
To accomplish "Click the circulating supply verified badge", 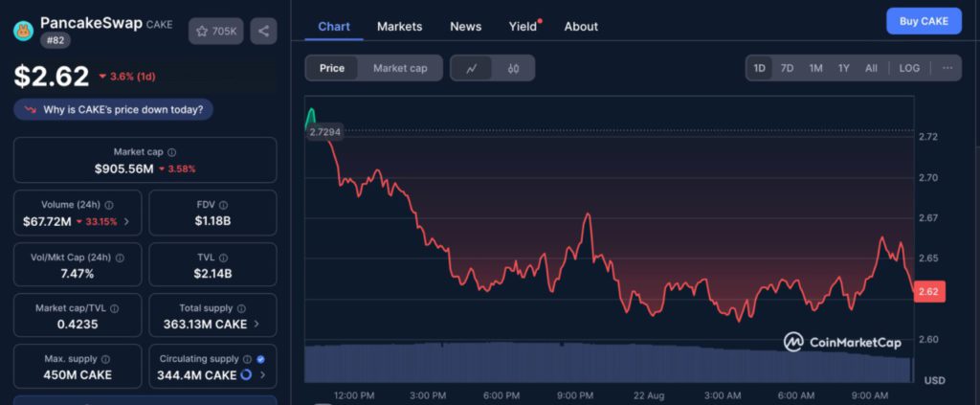I will click(260, 359).
